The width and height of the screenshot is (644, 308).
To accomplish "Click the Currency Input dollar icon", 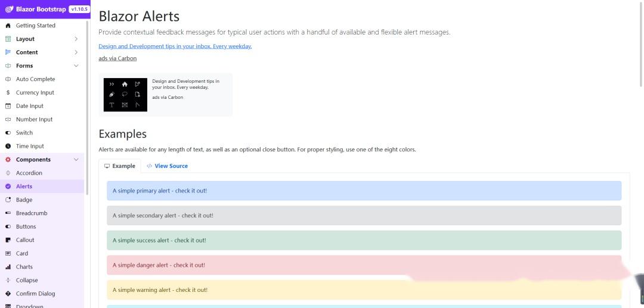I will coord(8,93).
